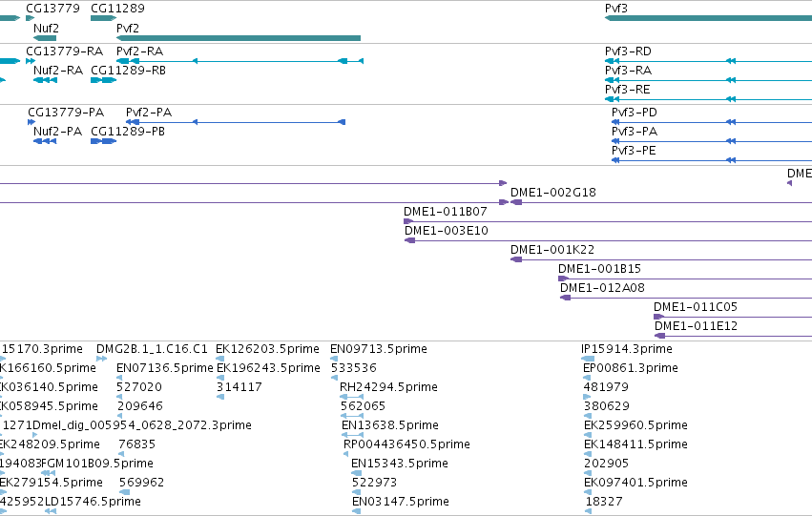Viewport: 812px width, 516px height.
Task: Click the Pvf2-RA transcript label
Action: point(139,52)
